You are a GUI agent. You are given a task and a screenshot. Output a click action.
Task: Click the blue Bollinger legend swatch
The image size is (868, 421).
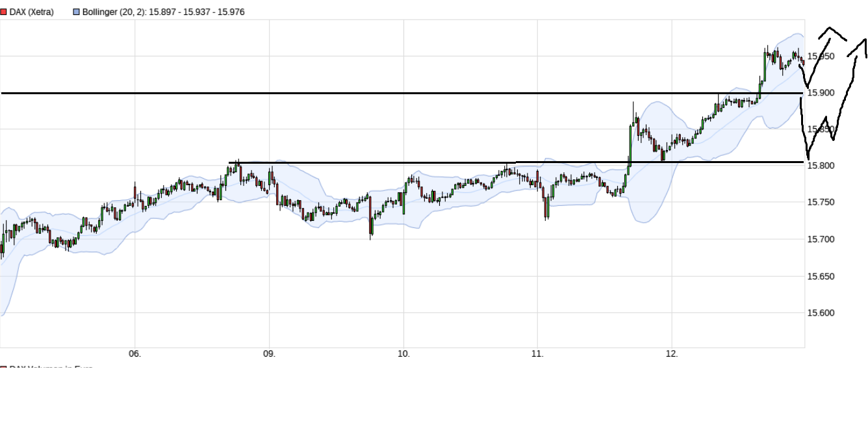click(77, 12)
